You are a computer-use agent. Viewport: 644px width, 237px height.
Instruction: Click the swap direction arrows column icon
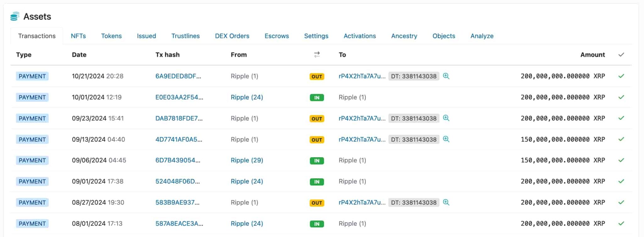(317, 55)
